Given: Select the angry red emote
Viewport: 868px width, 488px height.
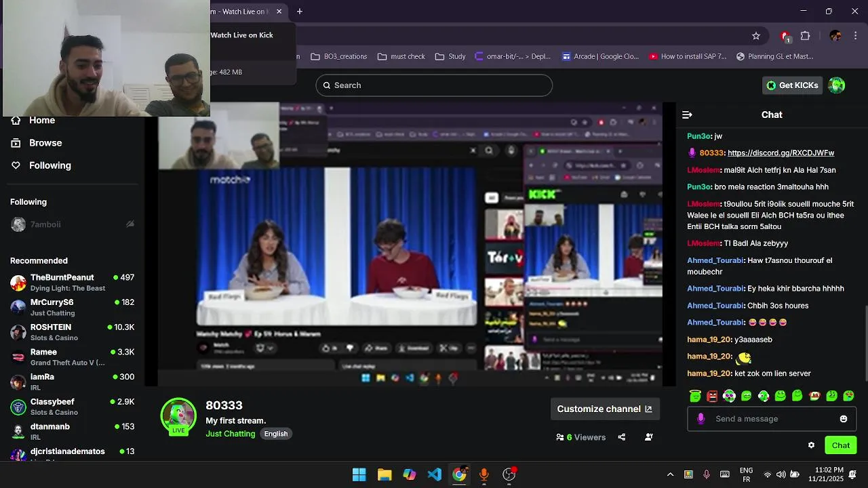Looking at the screenshot, I should [x=712, y=396].
